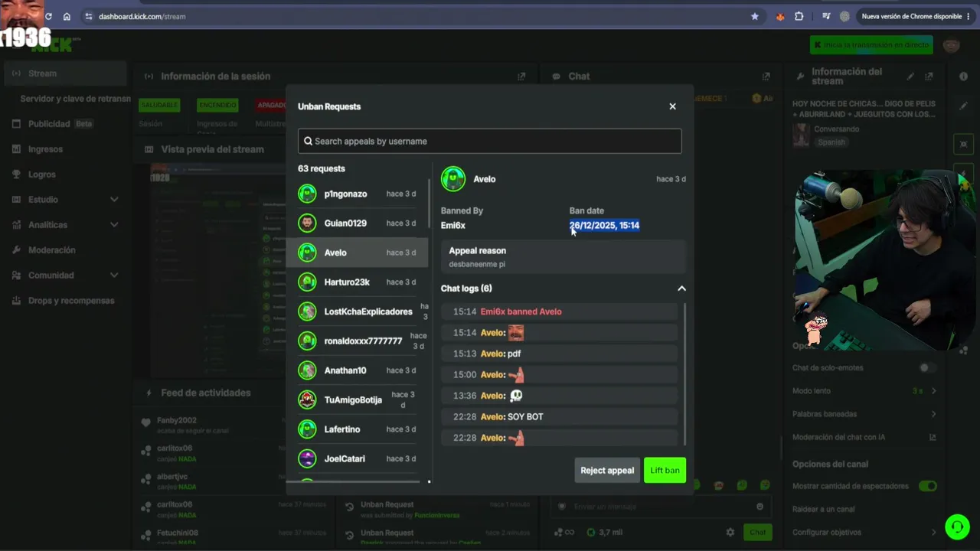Click the emote image in 15:14 Avelo message

[x=516, y=333]
